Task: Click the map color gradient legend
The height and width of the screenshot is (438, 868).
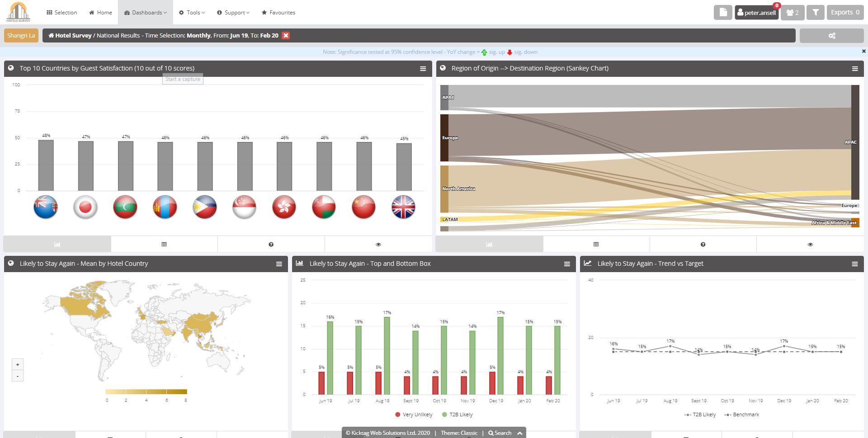Action: (x=146, y=392)
